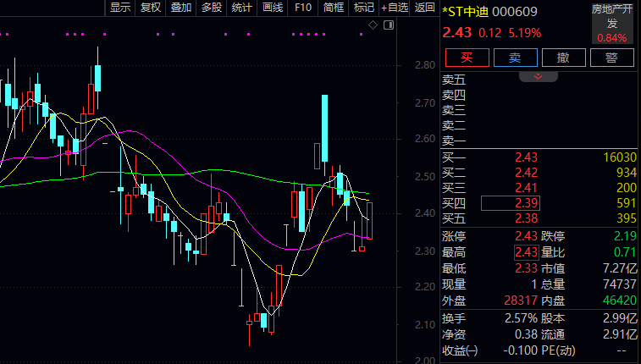Click the 换手 value 2.57%

pyautogui.click(x=521, y=318)
